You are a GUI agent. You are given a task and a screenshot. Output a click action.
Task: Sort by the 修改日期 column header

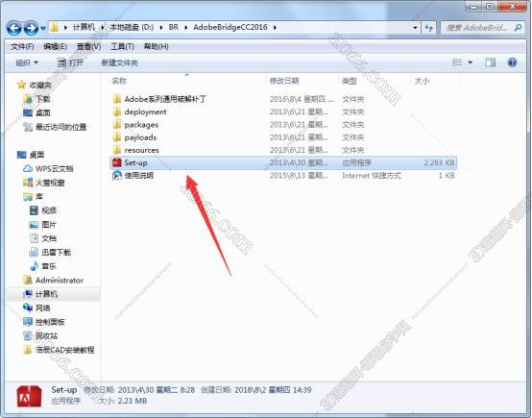point(284,81)
